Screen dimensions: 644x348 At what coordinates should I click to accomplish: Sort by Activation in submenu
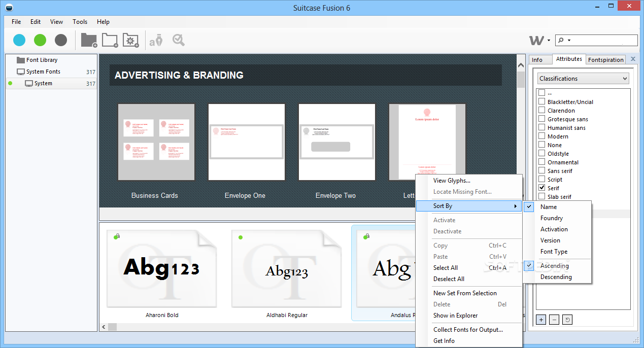557,229
